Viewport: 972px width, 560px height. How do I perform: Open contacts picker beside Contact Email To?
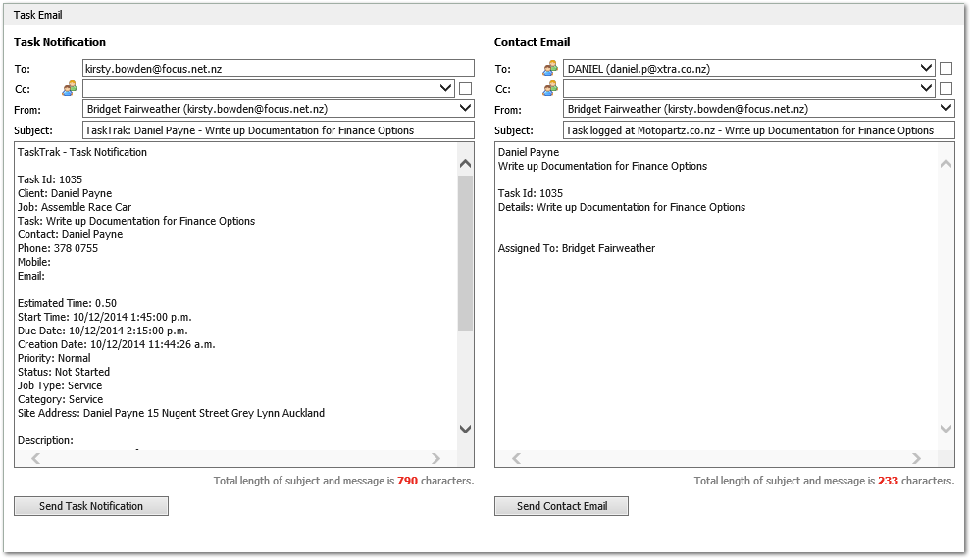tap(550, 69)
